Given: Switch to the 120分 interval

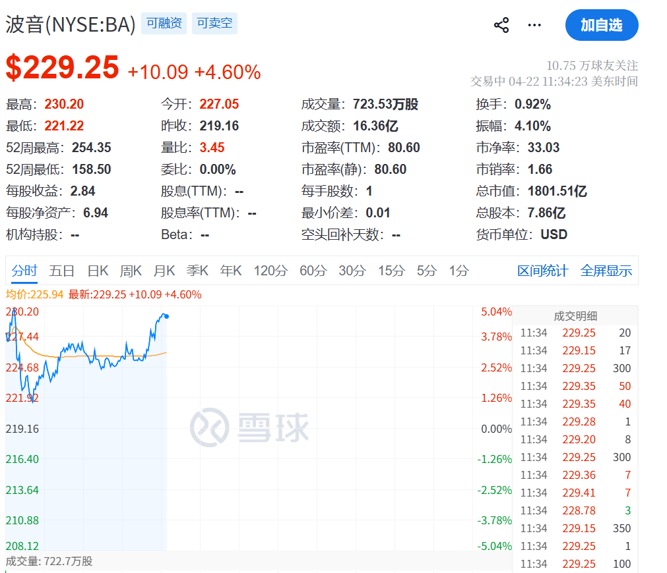Looking at the screenshot, I should 270,270.
